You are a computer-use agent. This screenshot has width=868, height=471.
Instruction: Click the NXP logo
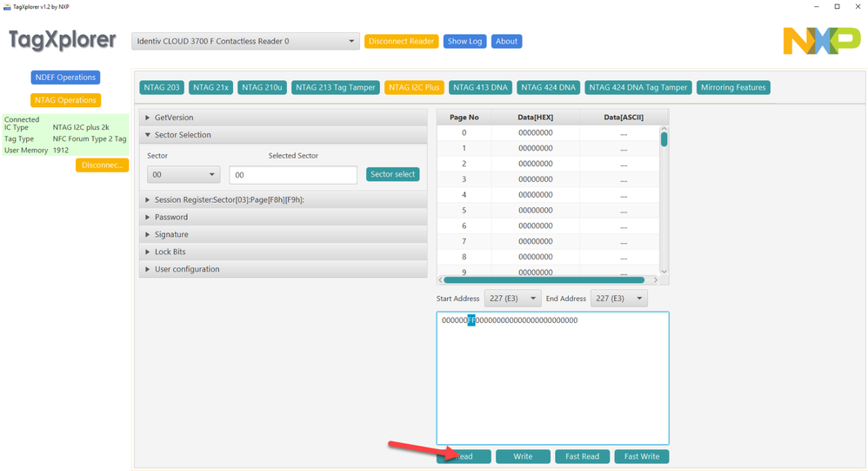click(x=822, y=41)
